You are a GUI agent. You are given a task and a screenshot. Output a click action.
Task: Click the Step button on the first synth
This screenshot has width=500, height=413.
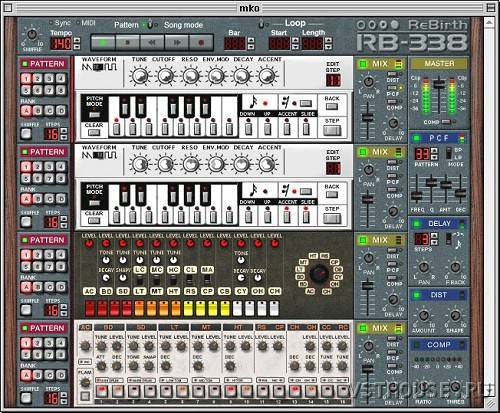332,130
